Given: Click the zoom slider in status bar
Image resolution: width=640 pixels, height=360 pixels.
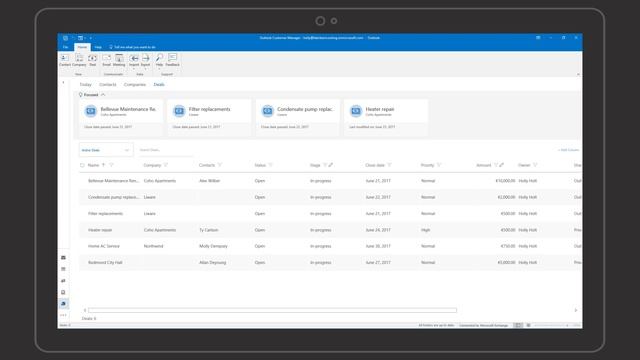Looking at the screenshot, I should click(551, 325).
